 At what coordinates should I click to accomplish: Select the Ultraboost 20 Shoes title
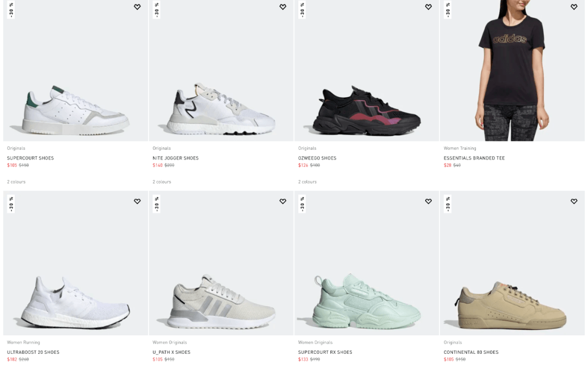click(x=33, y=352)
